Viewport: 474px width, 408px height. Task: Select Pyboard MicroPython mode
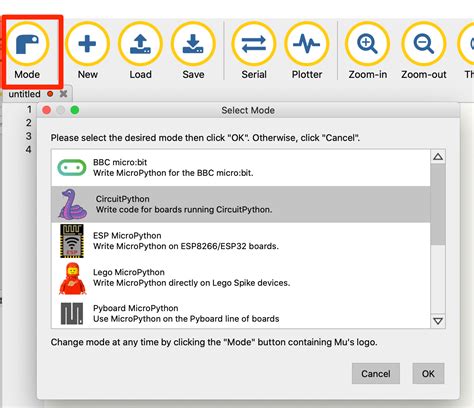coord(241,313)
